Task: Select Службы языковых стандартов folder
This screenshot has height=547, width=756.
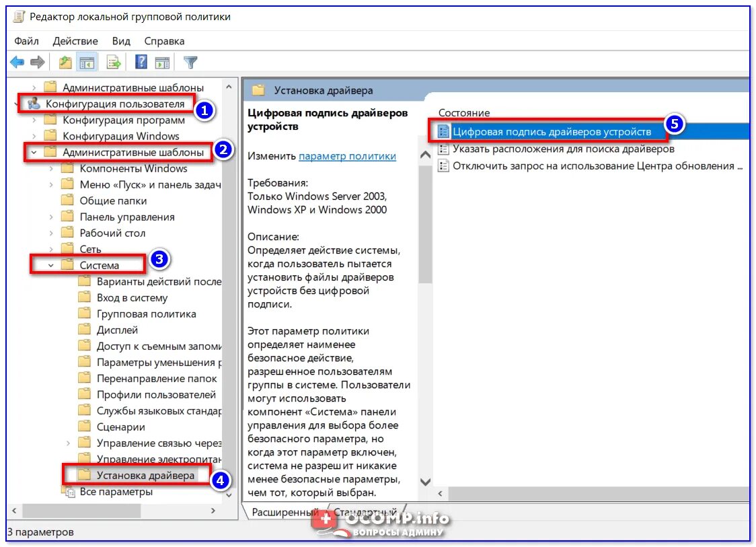Action: pyautogui.click(x=159, y=411)
